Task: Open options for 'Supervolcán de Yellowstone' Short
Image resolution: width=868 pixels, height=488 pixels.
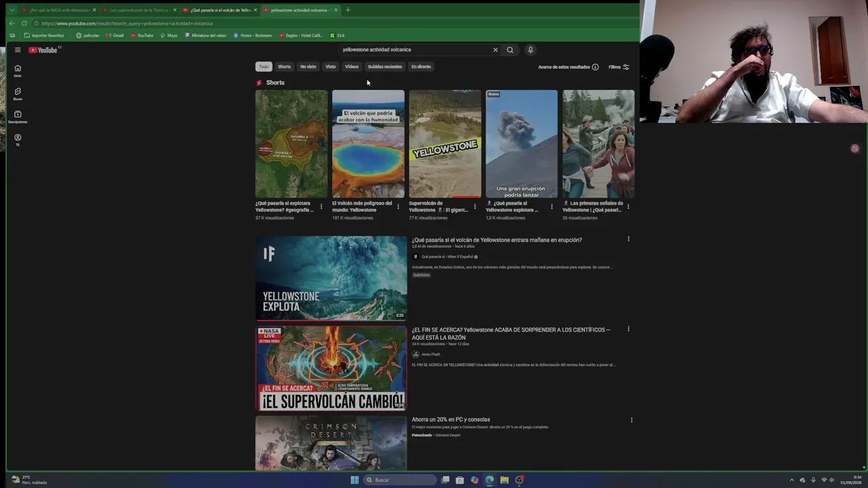Action: 475,207
